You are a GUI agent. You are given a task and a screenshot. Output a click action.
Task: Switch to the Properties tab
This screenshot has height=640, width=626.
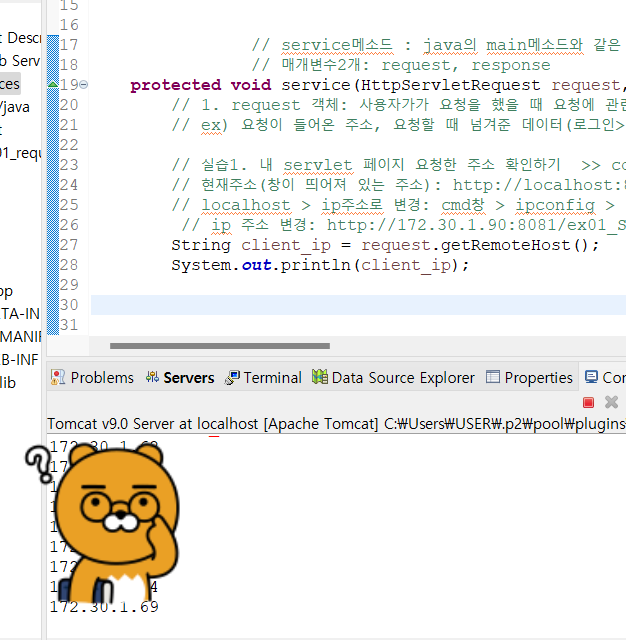coord(529,378)
